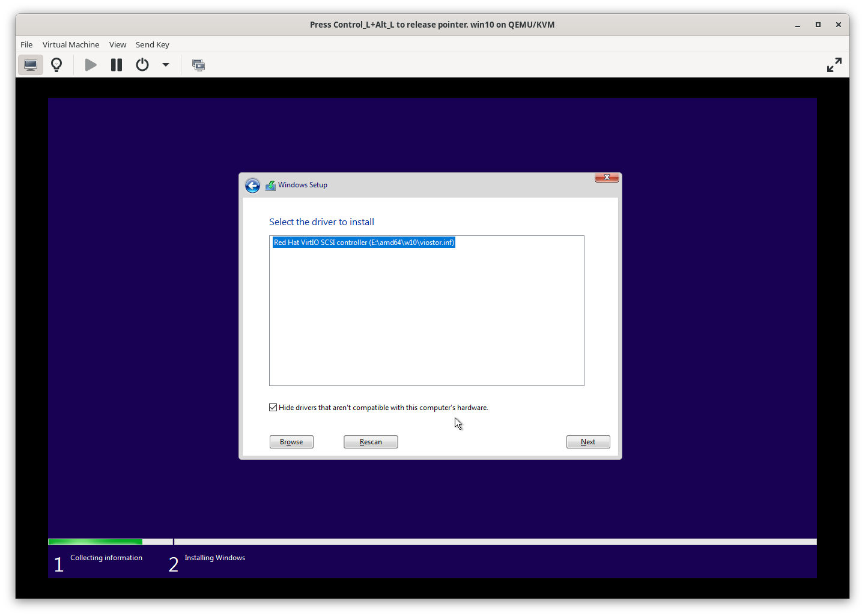
Task: Click the 'Installing Windows' step label
Action: coord(215,558)
